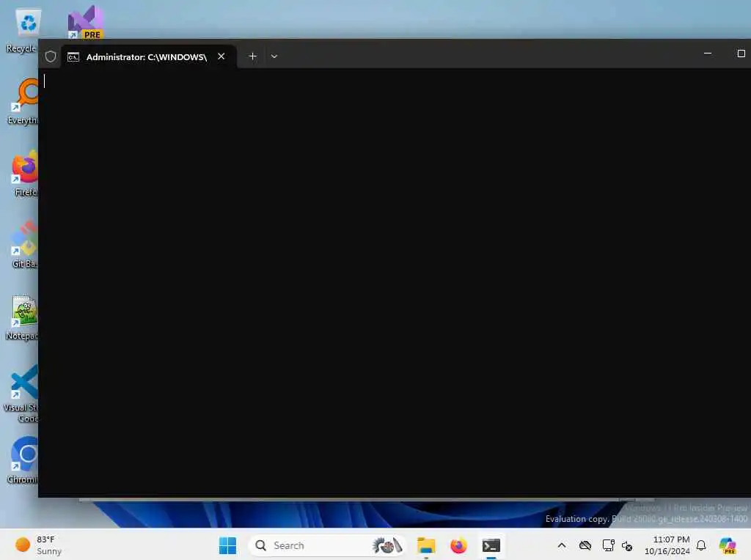Viewport: 751px width, 560px height.
Task: Select the Administrator: C:\WINDOWS\ tab
Action: click(x=148, y=57)
